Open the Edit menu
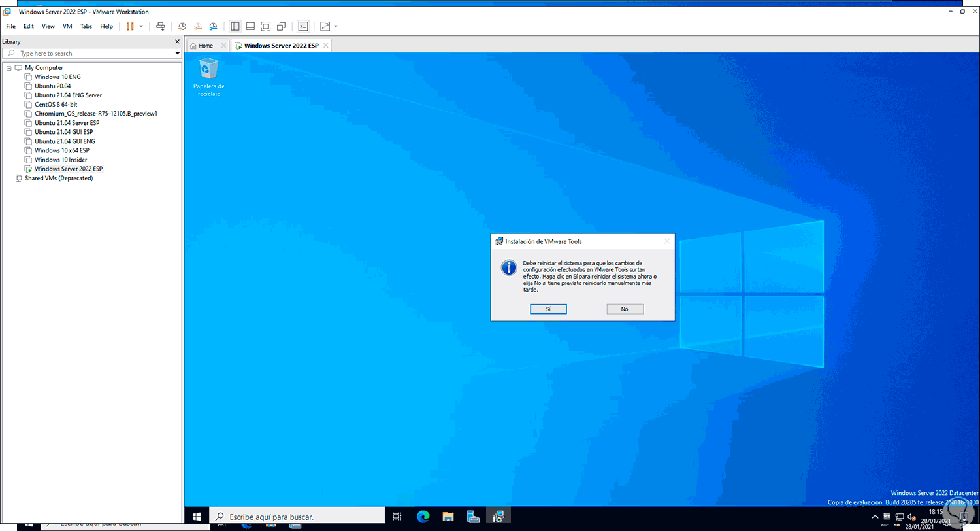This screenshot has width=980, height=531. pos(29,26)
